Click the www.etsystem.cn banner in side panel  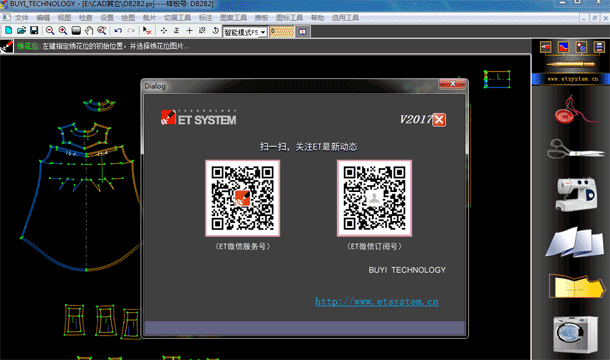point(572,79)
